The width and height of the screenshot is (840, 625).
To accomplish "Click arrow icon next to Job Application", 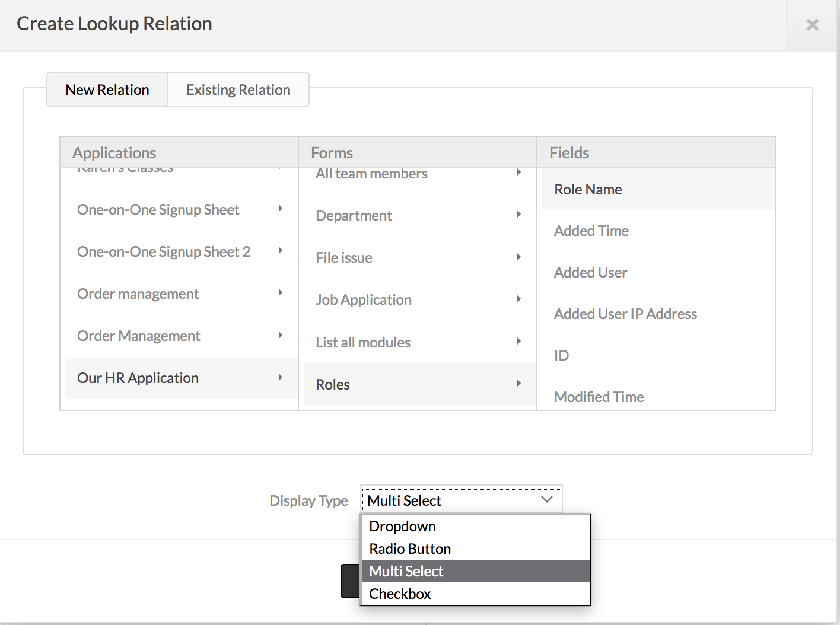I will click(518, 299).
